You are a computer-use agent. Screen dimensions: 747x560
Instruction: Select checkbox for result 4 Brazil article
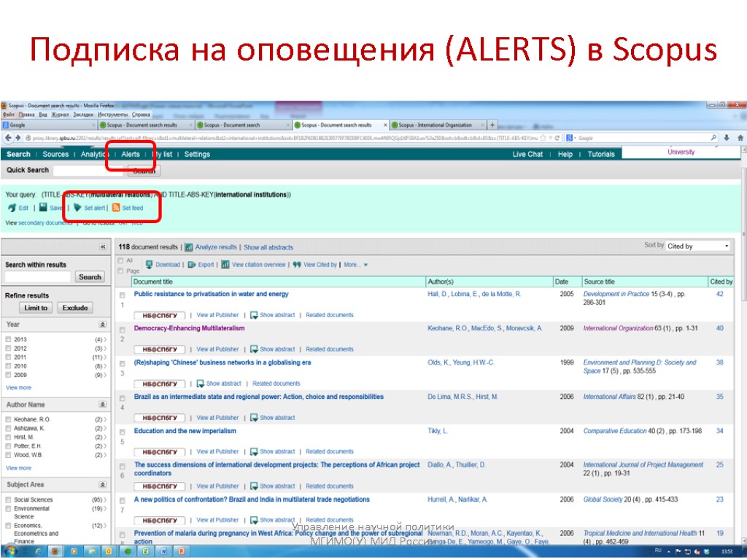pyautogui.click(x=123, y=398)
